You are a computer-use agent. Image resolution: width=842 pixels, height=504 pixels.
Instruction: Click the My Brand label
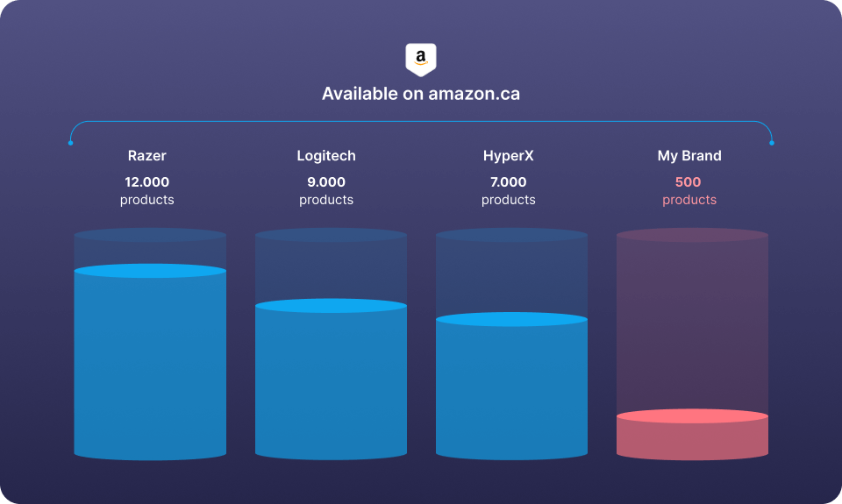(689, 156)
